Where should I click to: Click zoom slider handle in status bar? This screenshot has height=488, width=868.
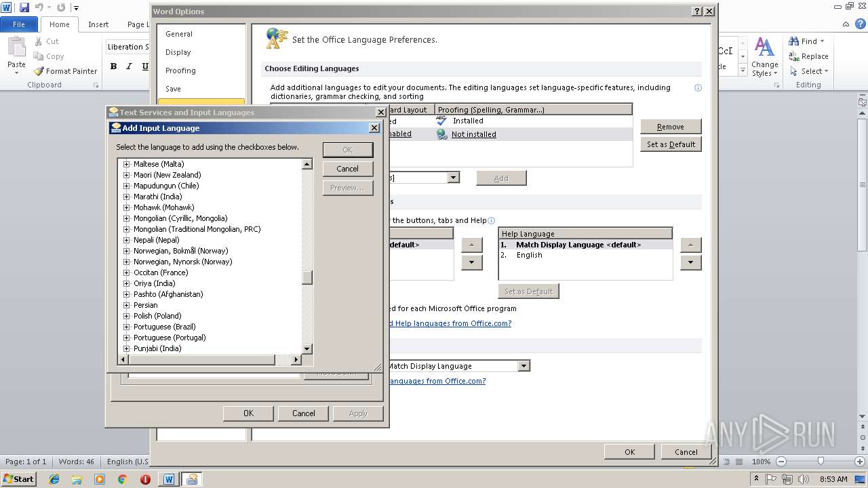click(x=821, y=462)
